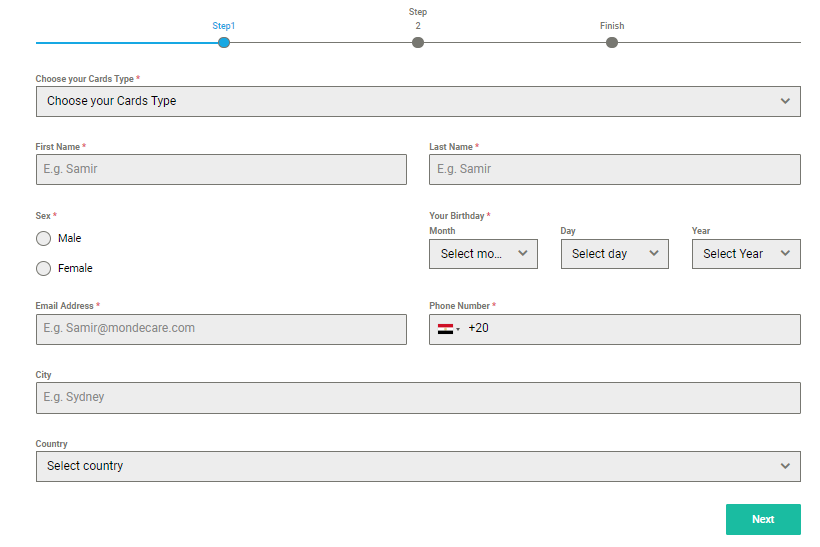Open the Select country dropdown
Screen dimensions: 820x547
click(x=418, y=466)
